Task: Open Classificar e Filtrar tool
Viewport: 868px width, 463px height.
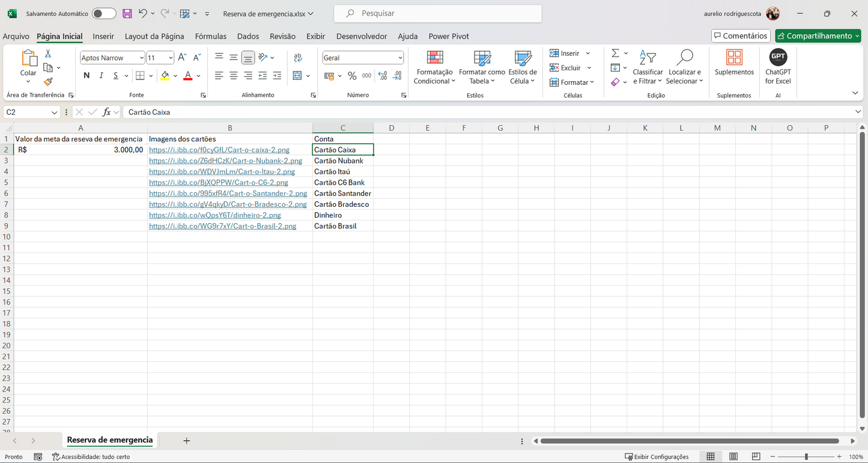Action: point(648,66)
